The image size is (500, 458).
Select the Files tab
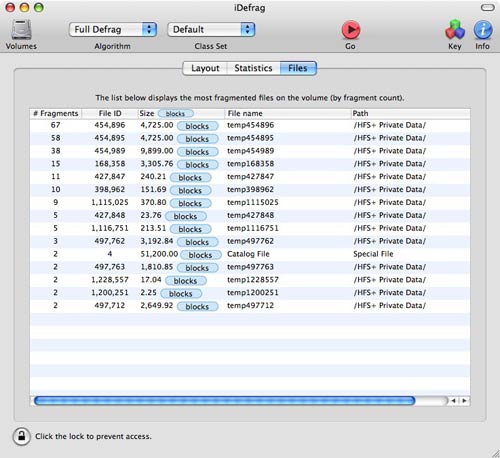point(298,68)
